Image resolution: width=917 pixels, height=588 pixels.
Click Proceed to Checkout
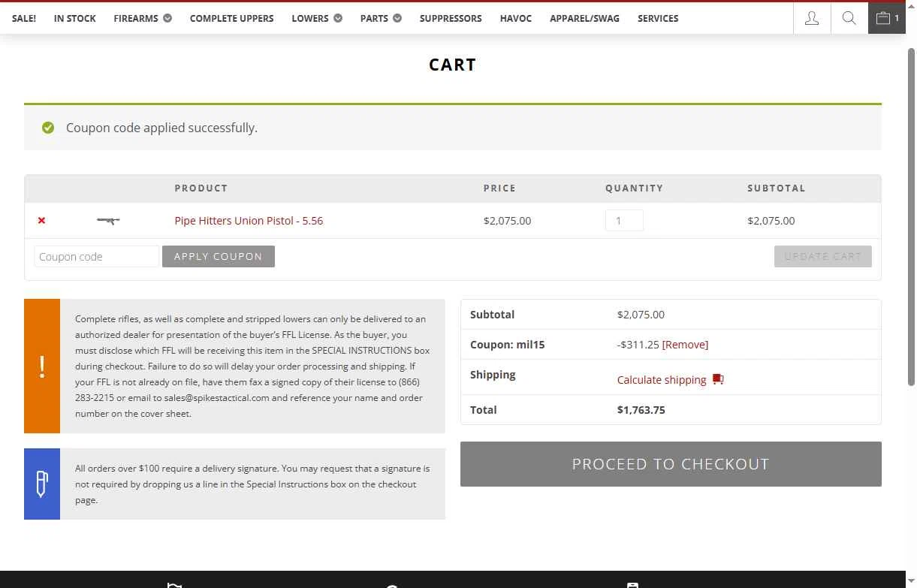(671, 464)
